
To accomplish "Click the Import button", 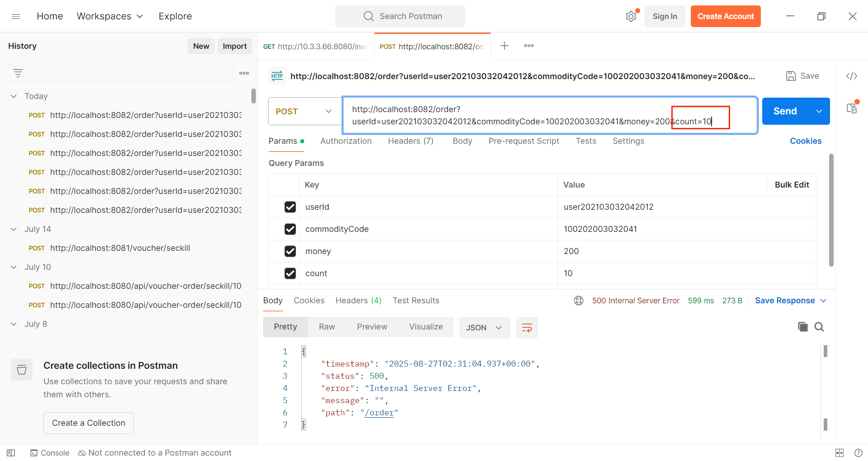I will pos(235,46).
